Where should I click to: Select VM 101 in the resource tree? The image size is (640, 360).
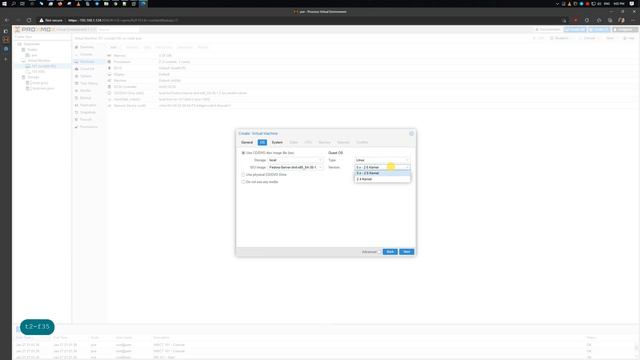[x=41, y=66]
